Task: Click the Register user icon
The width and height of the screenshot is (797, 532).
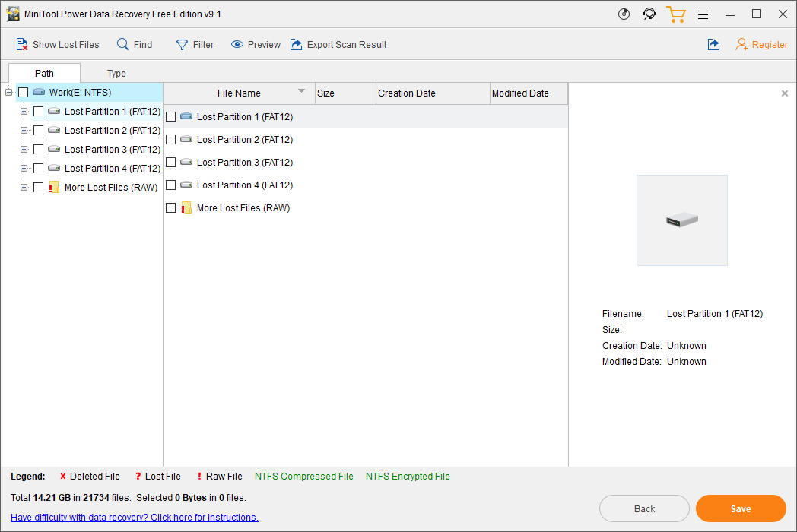Action: click(741, 45)
